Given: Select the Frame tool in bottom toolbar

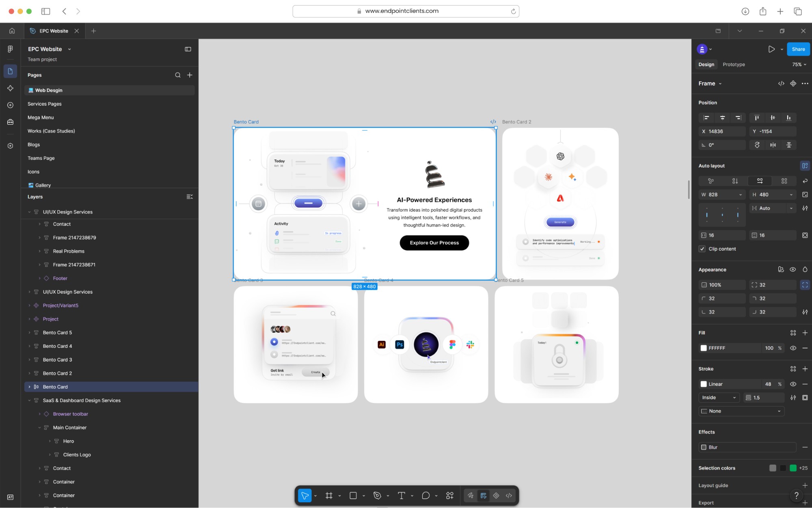Looking at the screenshot, I should (329, 495).
